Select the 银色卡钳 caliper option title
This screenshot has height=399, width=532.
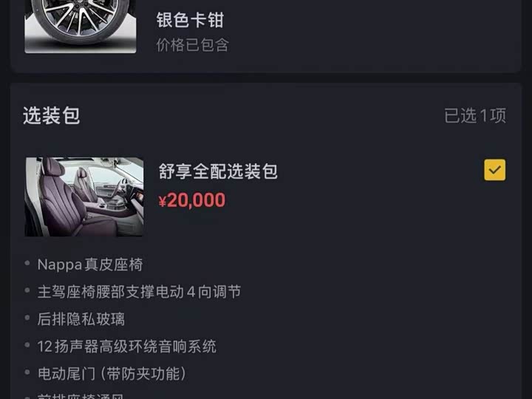coord(190,20)
